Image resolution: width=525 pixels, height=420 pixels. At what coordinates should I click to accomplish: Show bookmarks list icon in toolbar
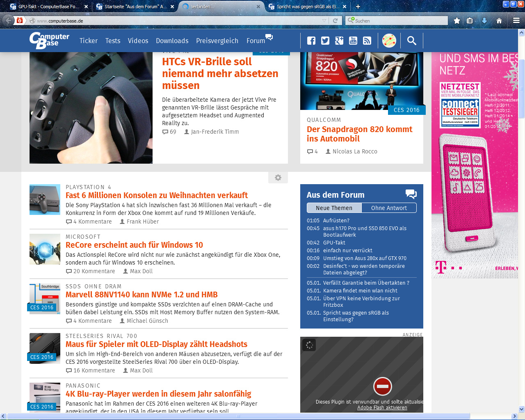coord(470,21)
